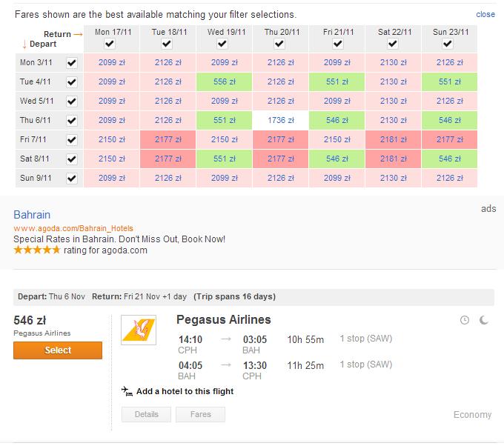The width and height of the screenshot is (504, 446).
Task: Choose 546 zł fare for Thu 6/11 to Fri 21/11
Action: pos(336,121)
